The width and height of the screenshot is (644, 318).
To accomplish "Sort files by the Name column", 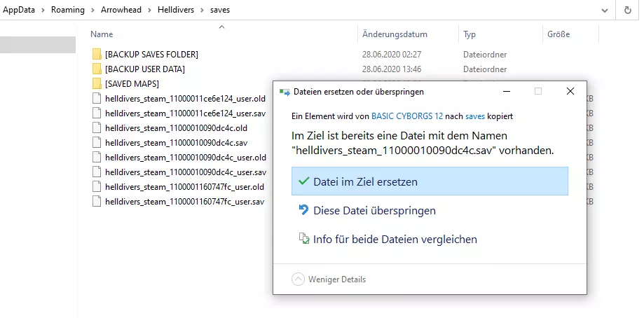I will coord(102,34).
